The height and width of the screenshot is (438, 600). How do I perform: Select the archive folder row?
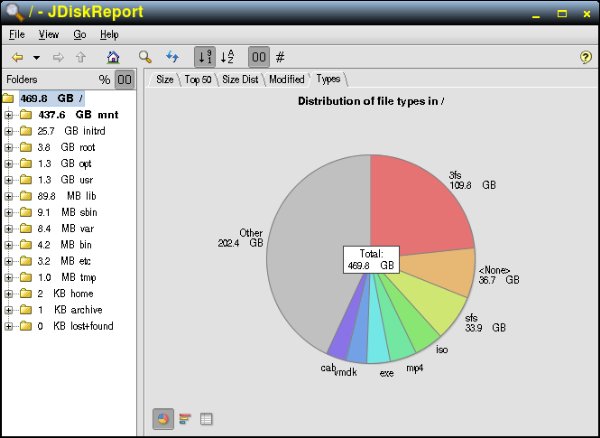click(70, 310)
